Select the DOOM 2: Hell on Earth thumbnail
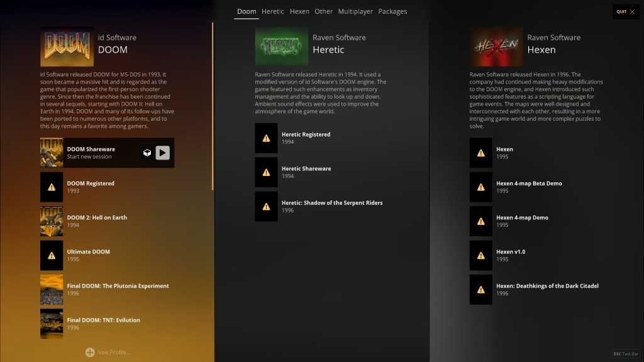The width and height of the screenshot is (644, 362). point(52,221)
